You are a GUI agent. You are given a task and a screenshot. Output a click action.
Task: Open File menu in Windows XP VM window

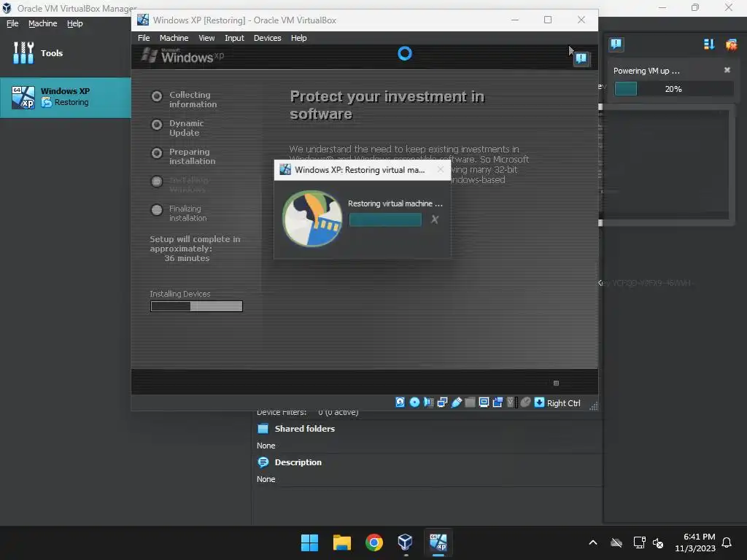pyautogui.click(x=144, y=38)
